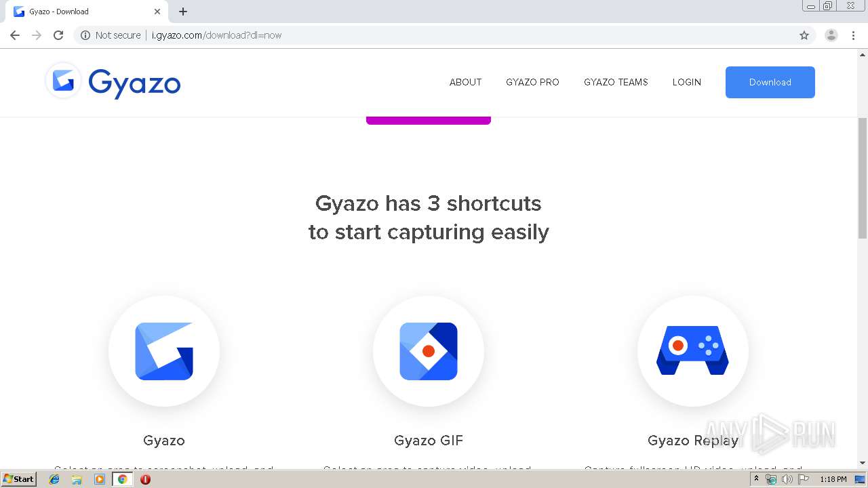868x488 pixels.
Task: Click the Gyazo logo in the header
Action: click(x=113, y=81)
